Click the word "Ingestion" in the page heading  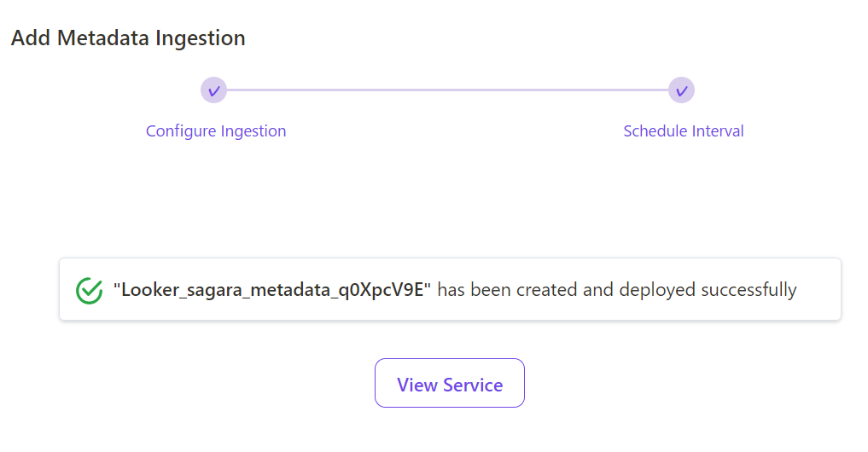201,38
